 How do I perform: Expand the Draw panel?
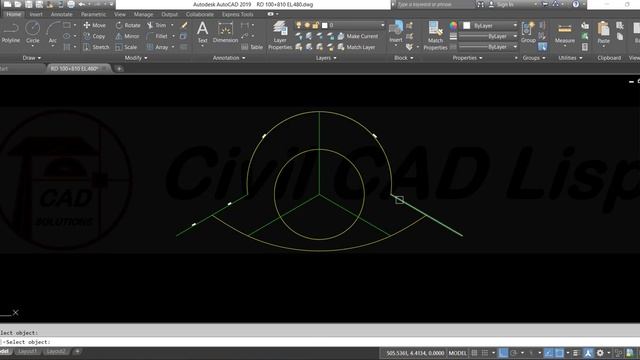click(x=31, y=58)
